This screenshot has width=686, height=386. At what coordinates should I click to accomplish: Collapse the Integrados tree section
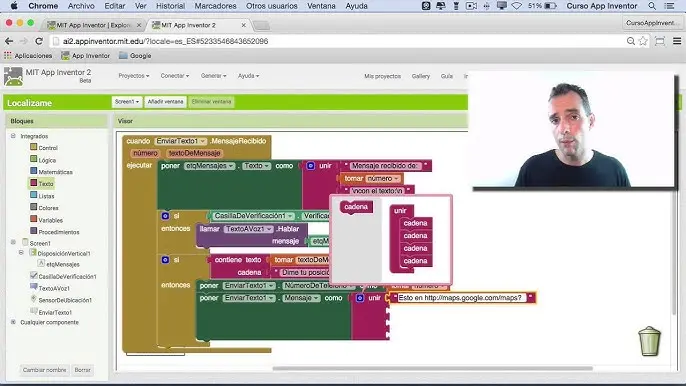tap(13, 136)
